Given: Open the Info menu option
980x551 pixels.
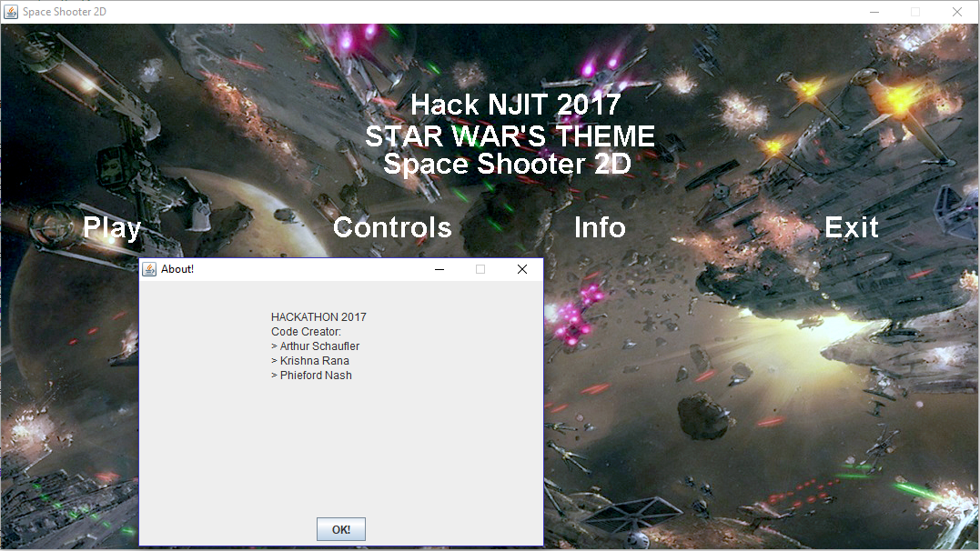Looking at the screenshot, I should [600, 227].
